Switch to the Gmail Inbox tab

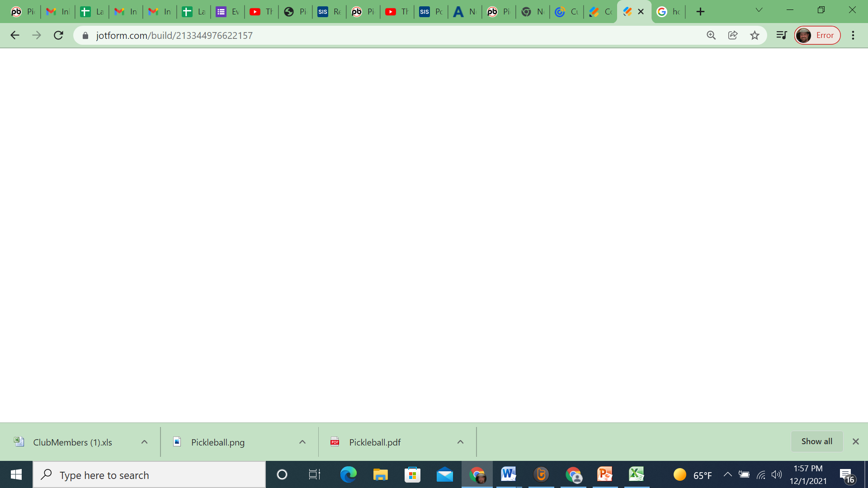(57, 12)
